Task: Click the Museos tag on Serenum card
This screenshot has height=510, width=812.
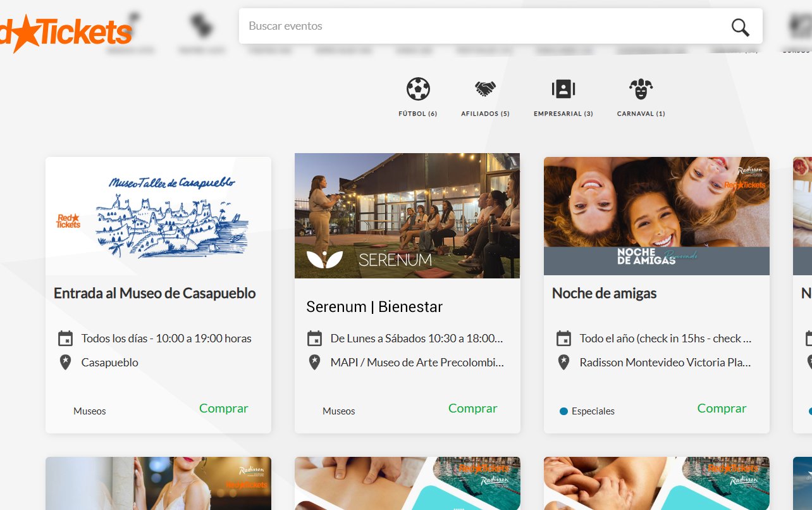Action: [339, 411]
